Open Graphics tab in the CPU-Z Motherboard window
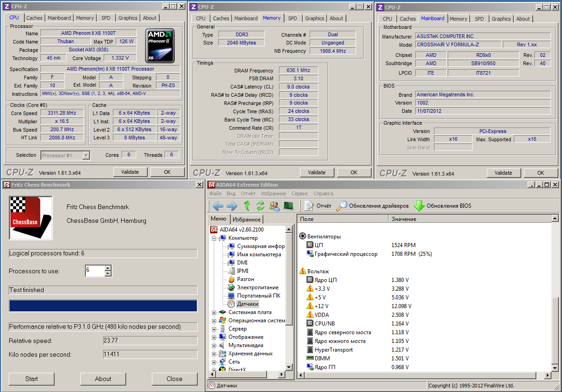 pos(501,19)
